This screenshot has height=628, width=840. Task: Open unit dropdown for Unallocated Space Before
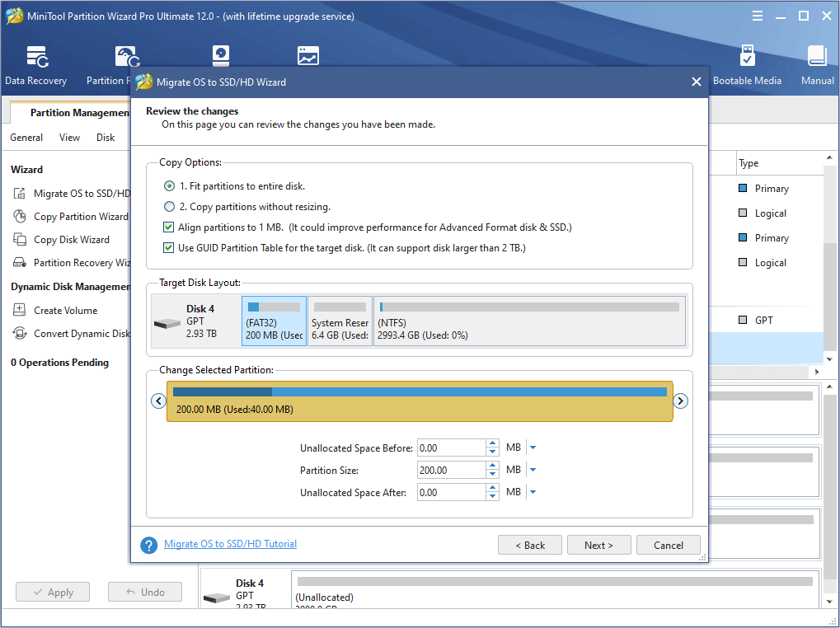tap(533, 448)
